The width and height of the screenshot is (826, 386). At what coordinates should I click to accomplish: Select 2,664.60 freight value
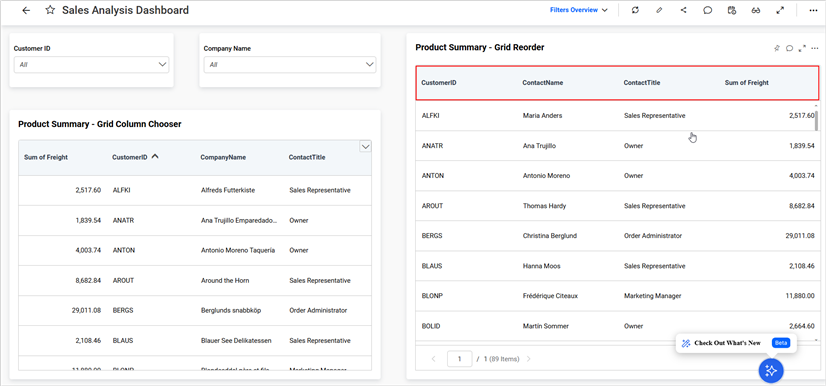[x=802, y=326]
